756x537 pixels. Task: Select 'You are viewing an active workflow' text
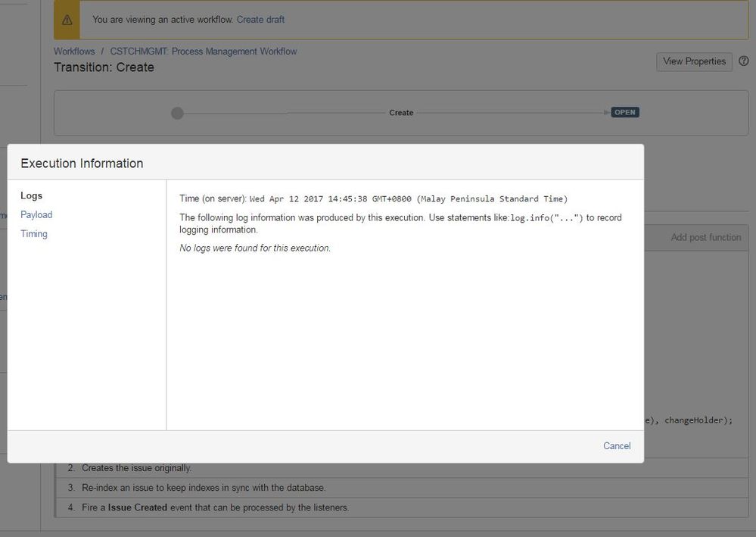click(x=163, y=20)
